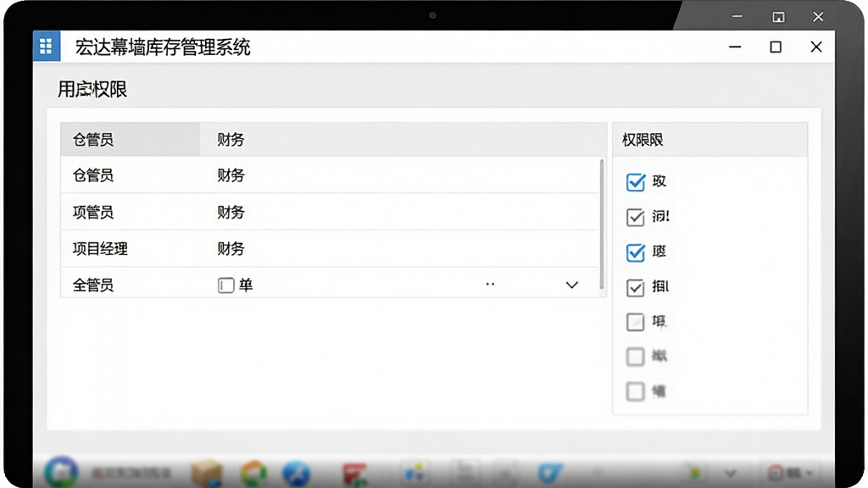The width and height of the screenshot is (868, 488).
Task: Select the 仓管员 row below the header
Action: pos(330,175)
